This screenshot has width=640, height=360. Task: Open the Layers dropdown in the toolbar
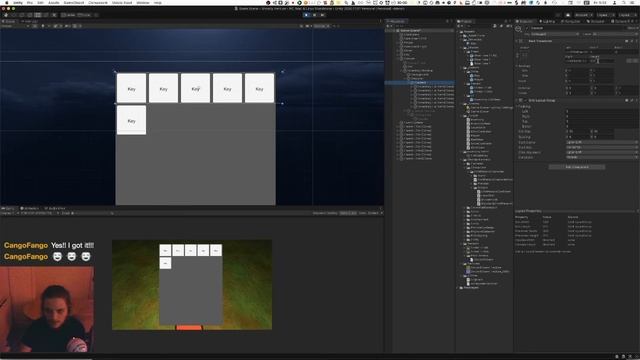pyautogui.click(x=605, y=15)
